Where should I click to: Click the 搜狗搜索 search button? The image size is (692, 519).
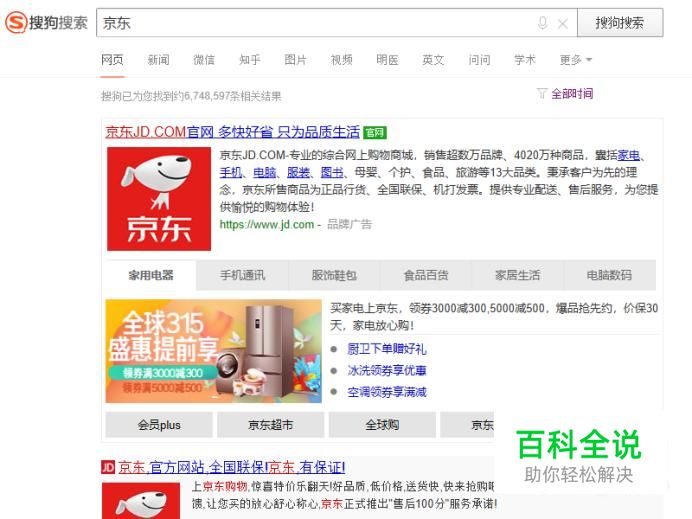(620, 23)
